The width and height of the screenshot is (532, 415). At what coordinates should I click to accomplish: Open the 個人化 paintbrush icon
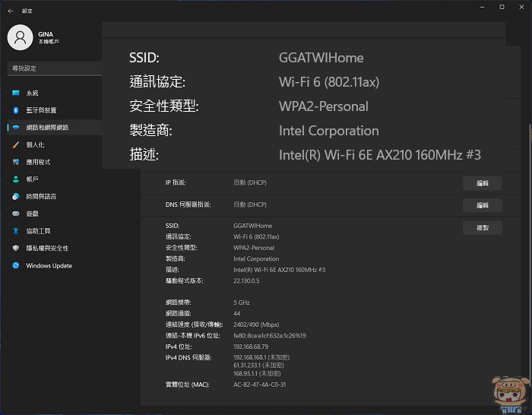[x=15, y=144]
